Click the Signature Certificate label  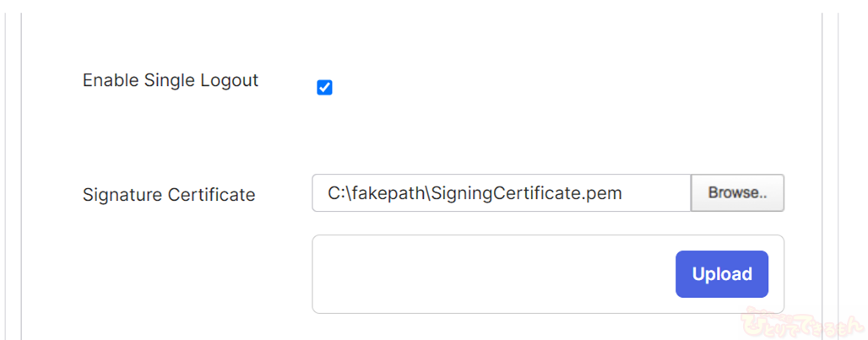click(169, 195)
